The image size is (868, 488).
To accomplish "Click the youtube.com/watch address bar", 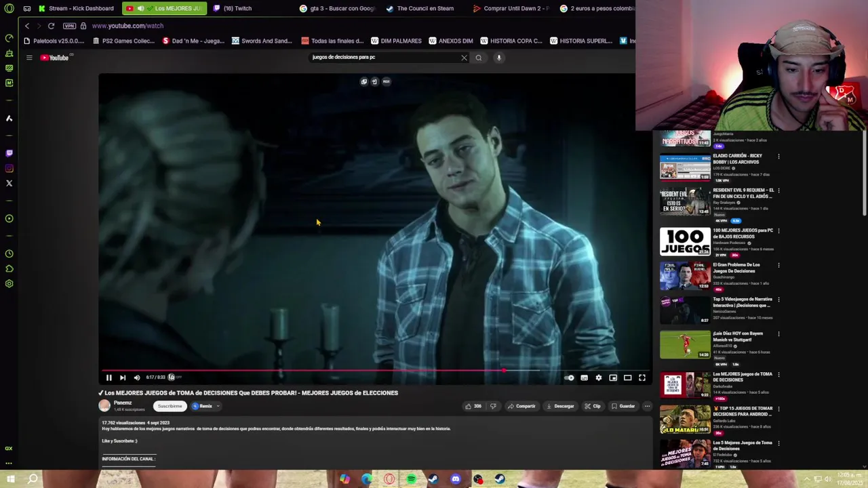I will pos(127,26).
